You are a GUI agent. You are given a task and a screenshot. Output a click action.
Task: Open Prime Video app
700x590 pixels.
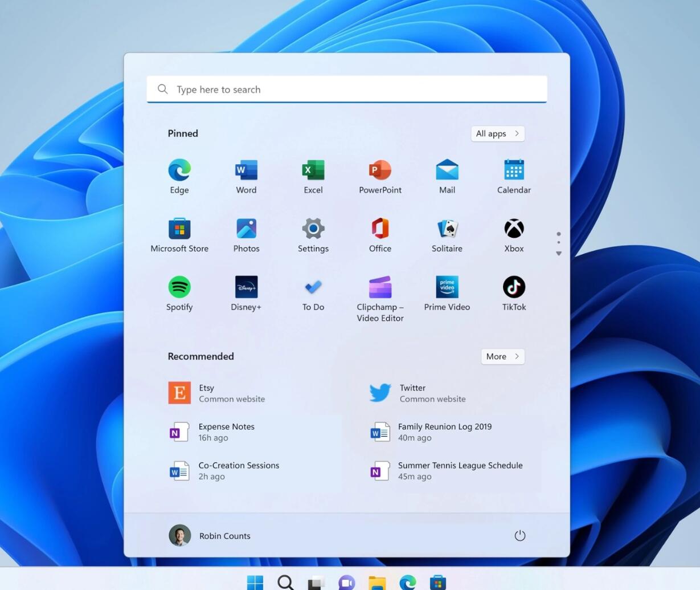tap(447, 294)
